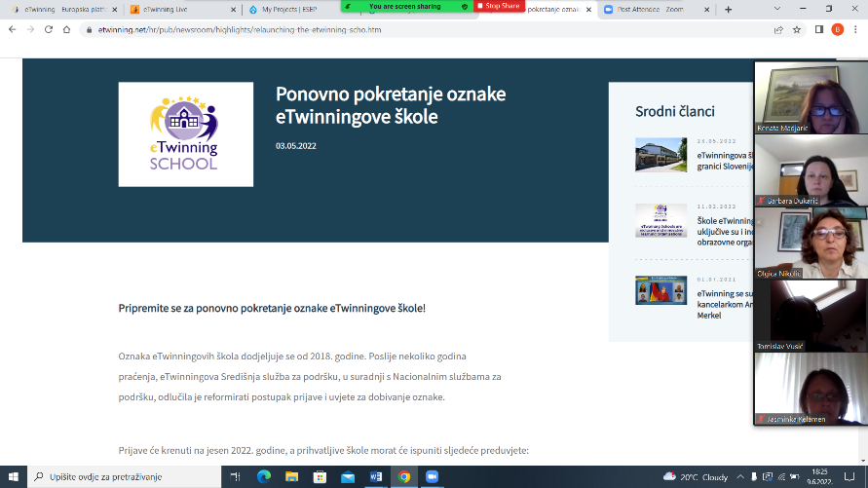Select Barbara Dukarić's video tile

[x=811, y=170]
